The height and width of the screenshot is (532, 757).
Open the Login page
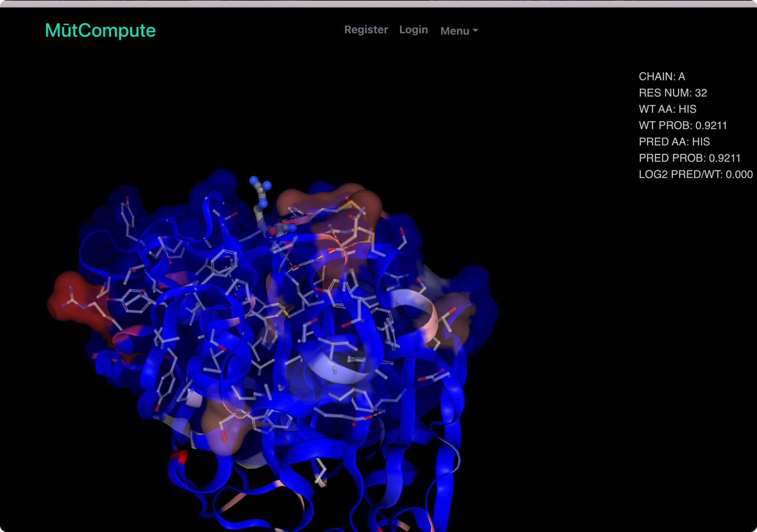pos(413,29)
